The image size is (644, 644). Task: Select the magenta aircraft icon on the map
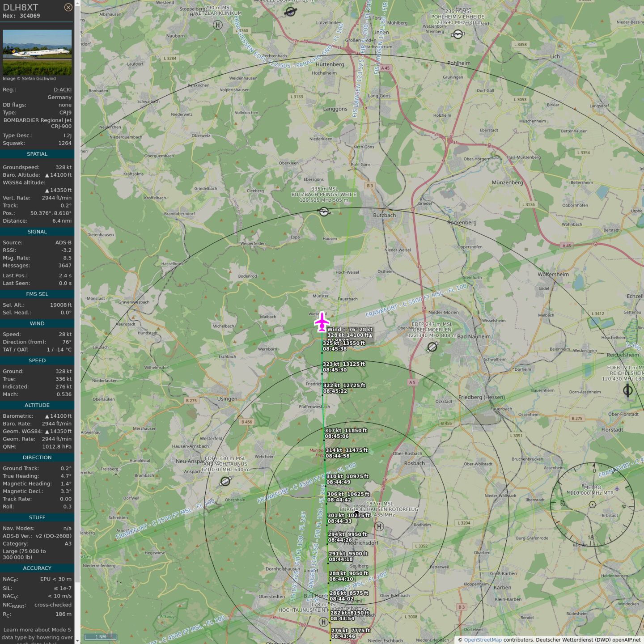click(x=322, y=322)
